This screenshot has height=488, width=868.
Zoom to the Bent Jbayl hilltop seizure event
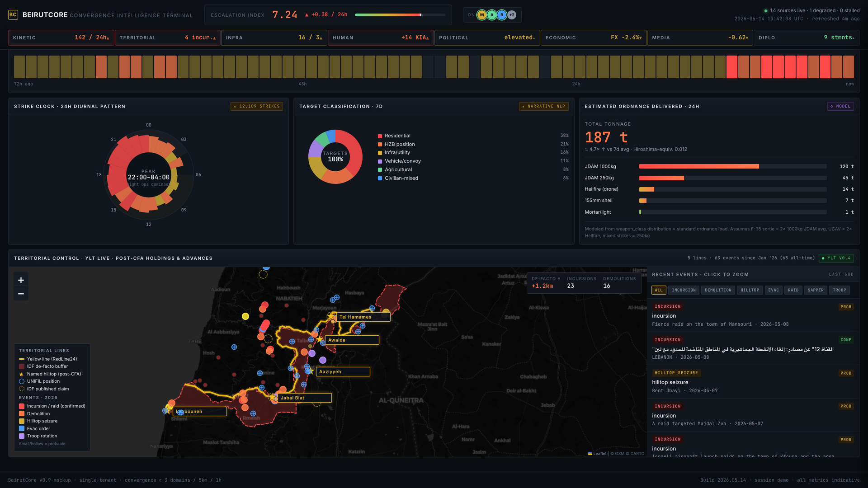click(753, 382)
